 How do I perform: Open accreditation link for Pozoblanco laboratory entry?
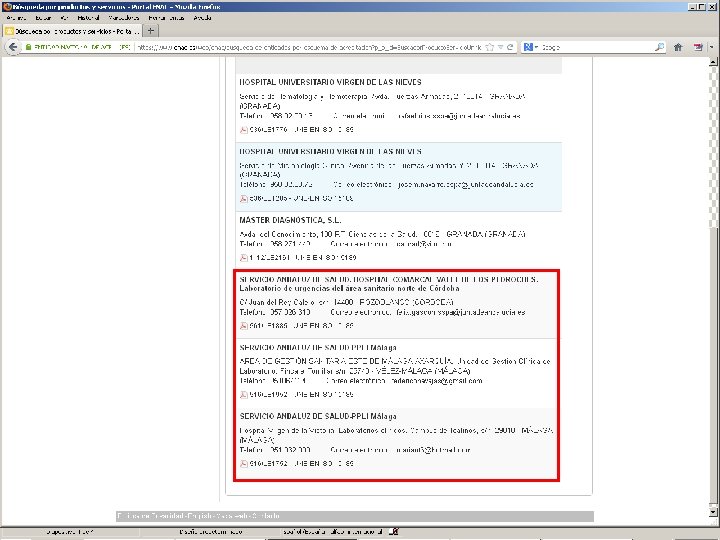pos(301,326)
